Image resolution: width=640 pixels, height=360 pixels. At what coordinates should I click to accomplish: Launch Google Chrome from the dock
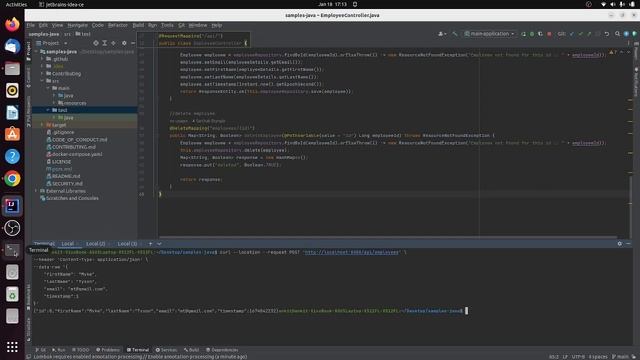point(12,178)
